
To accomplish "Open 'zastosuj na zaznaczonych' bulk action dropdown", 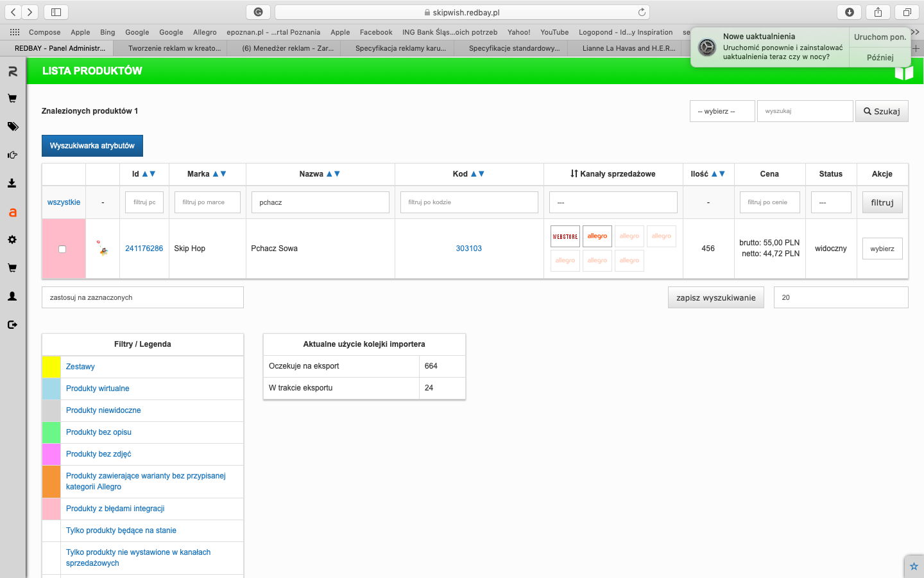I will pos(142,297).
